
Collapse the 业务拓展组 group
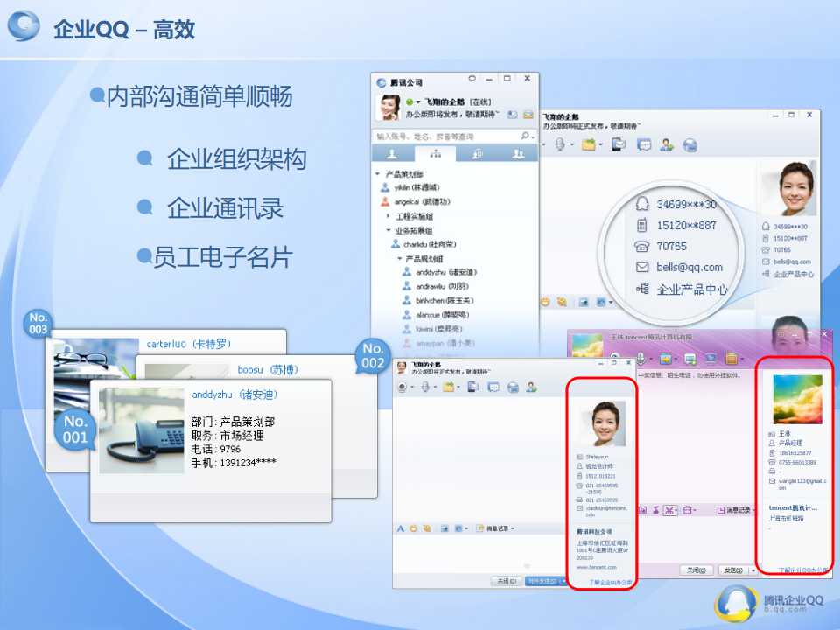[388, 230]
